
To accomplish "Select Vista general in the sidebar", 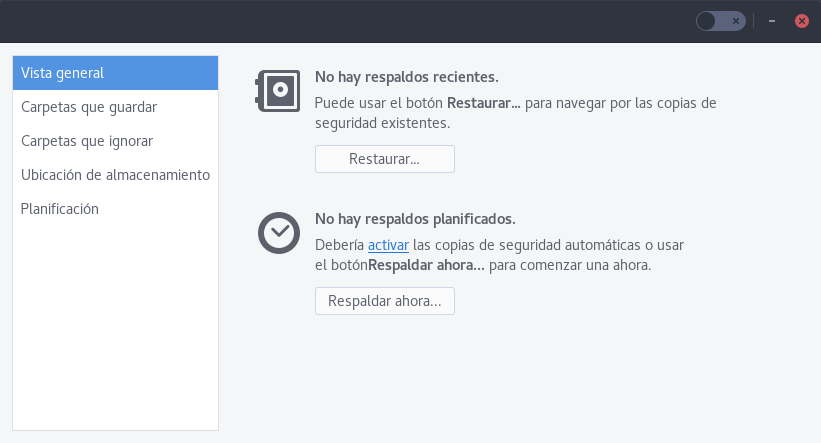I will tap(115, 73).
